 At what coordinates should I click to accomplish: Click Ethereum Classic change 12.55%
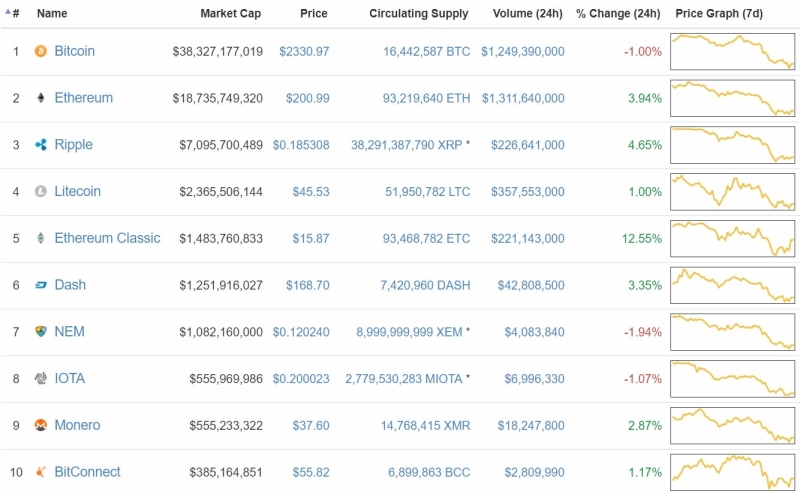coord(642,238)
